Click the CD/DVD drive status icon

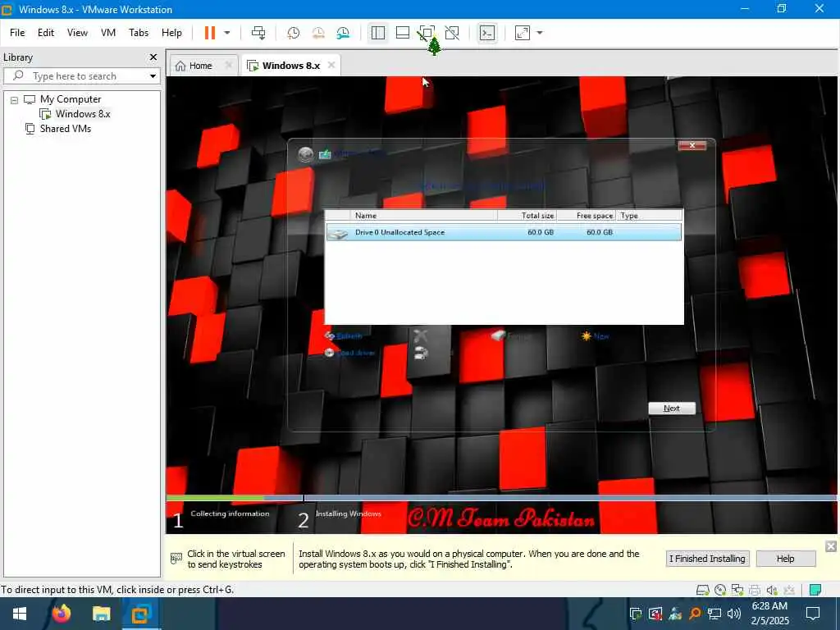click(x=720, y=590)
